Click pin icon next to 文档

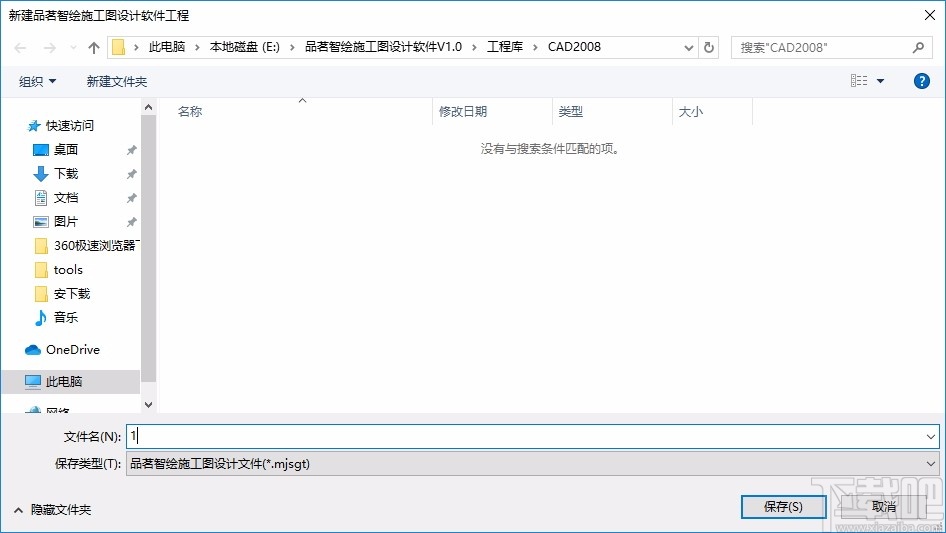131,198
